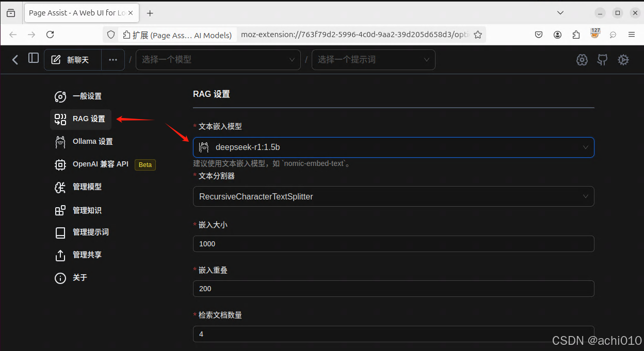This screenshot has width=644, height=351.
Task: Click the moz-extension URL text
Action: [x=355, y=35]
